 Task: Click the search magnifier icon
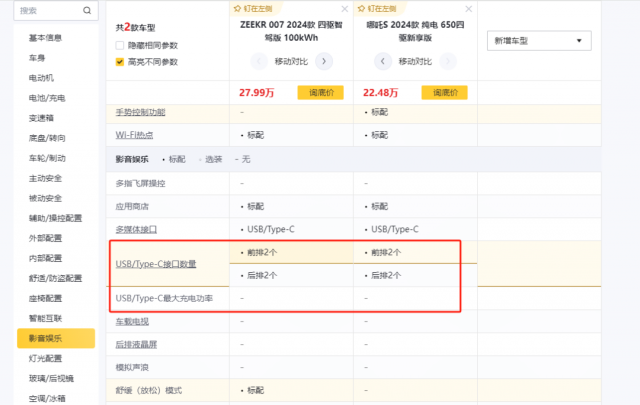pos(87,11)
